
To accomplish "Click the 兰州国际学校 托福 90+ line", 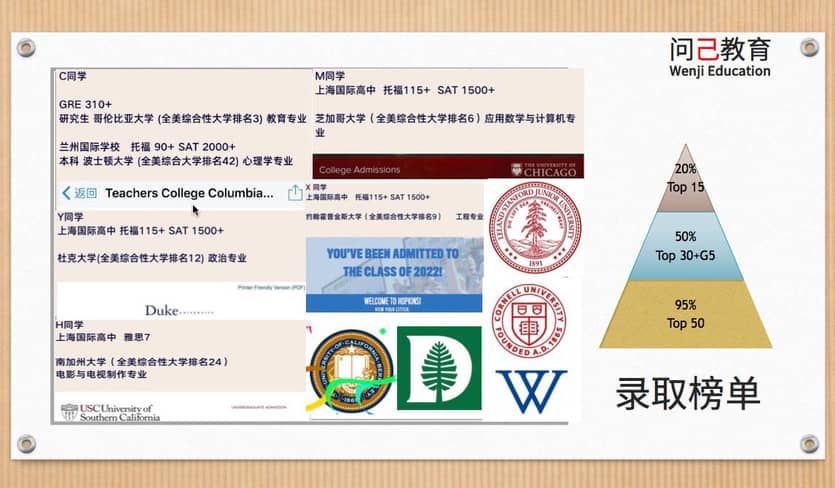I will (x=147, y=147).
